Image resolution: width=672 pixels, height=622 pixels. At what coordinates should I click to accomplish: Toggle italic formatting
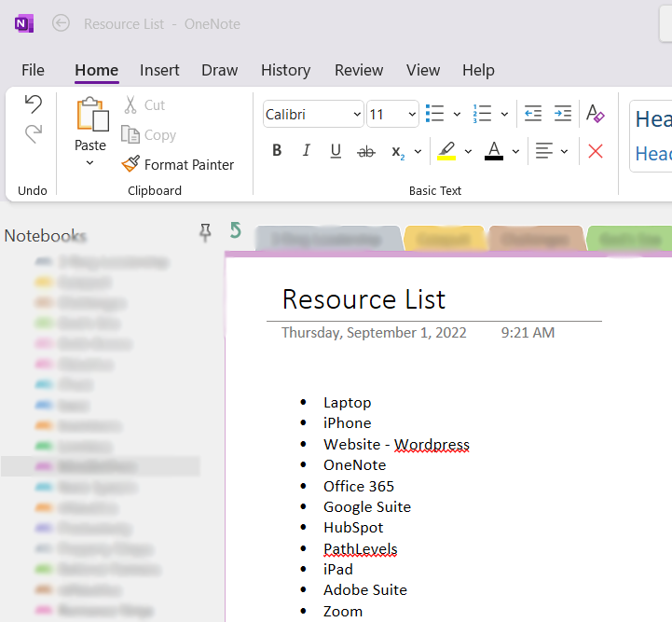[306, 150]
